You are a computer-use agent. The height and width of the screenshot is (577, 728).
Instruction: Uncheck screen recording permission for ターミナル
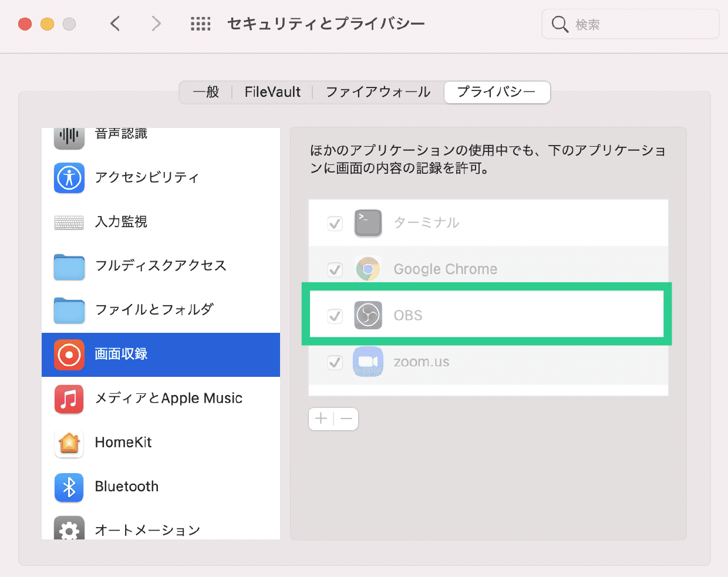[335, 223]
